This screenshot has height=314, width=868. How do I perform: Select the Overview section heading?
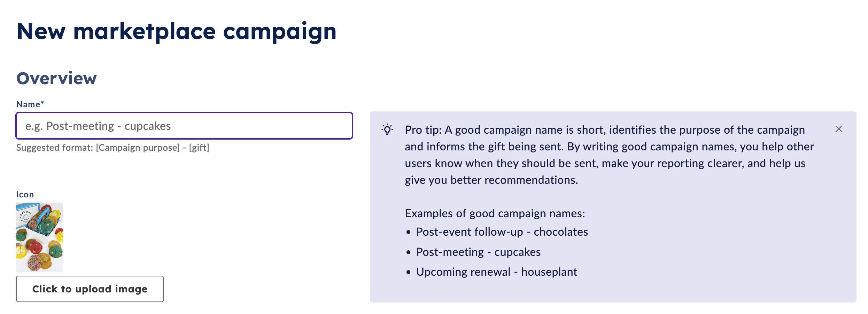[57, 78]
